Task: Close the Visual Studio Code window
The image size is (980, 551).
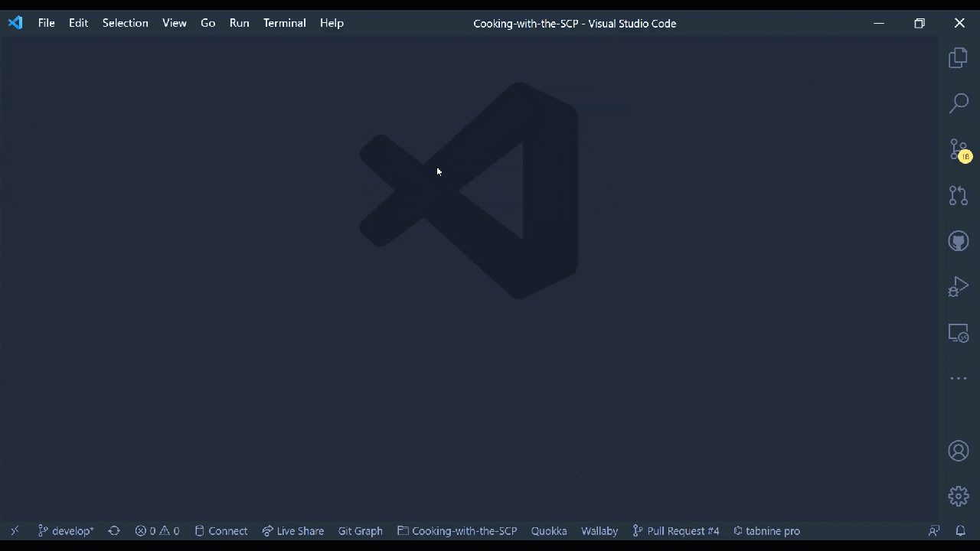Action: tap(959, 23)
